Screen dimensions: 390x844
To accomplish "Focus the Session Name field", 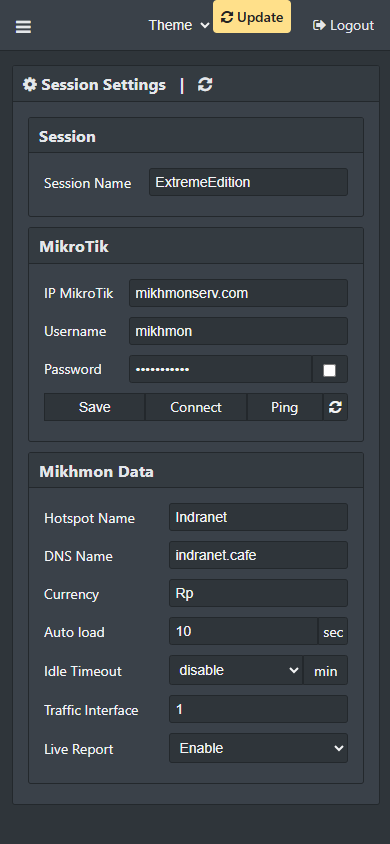I will (249, 182).
